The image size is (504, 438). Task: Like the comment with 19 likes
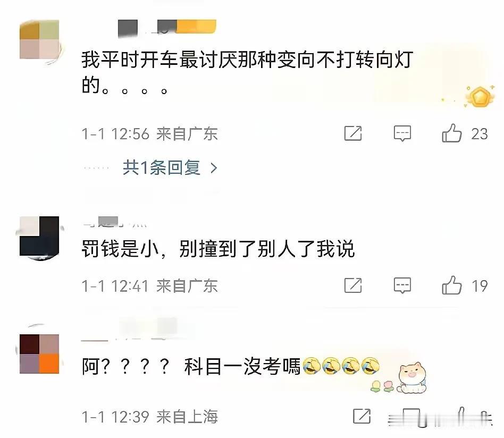pyautogui.click(x=451, y=285)
